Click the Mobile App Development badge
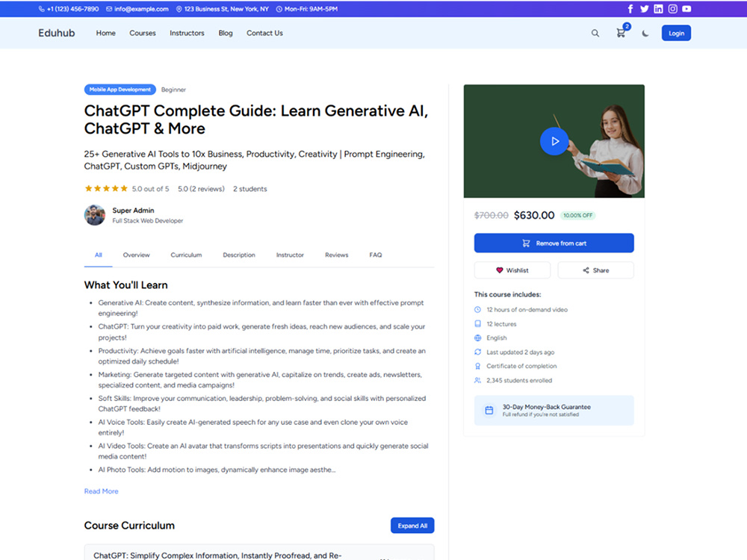Viewport: 747px width, 560px height. [x=120, y=90]
